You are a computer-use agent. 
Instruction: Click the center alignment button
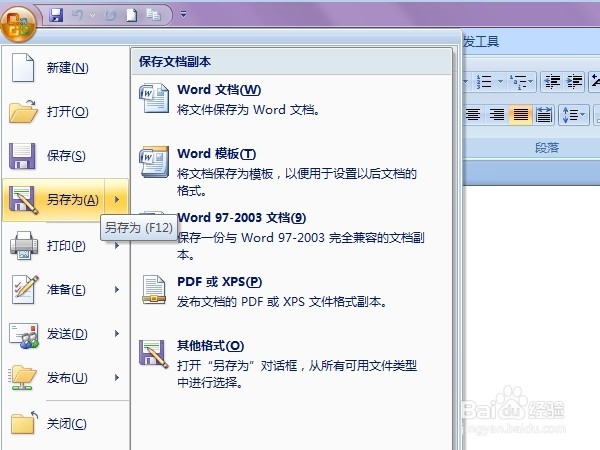pyautogui.click(x=473, y=114)
